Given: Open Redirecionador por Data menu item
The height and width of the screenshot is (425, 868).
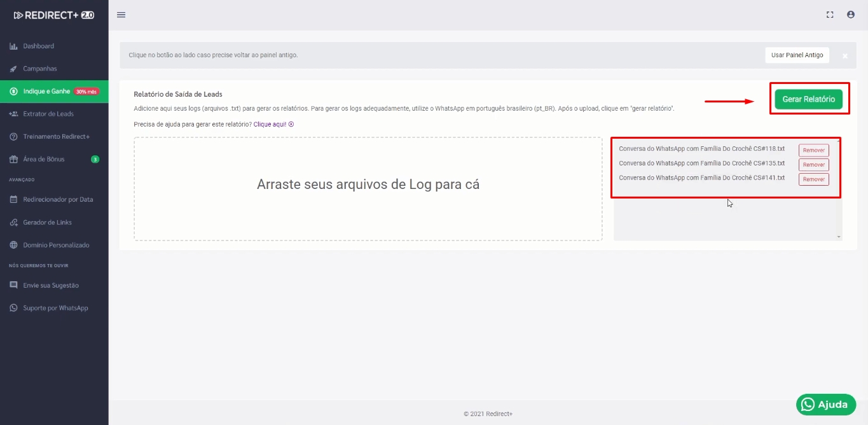Looking at the screenshot, I should coord(58,200).
